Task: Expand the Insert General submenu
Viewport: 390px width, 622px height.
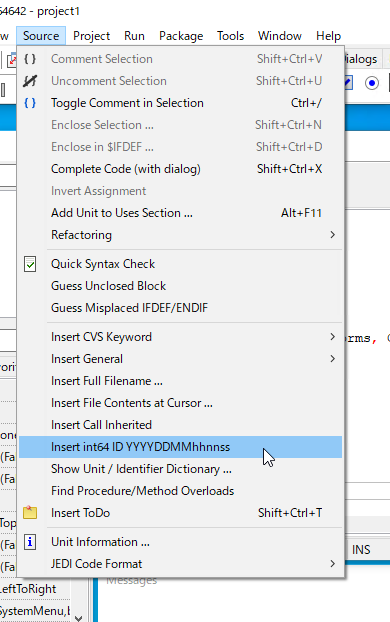Action: pyautogui.click(x=181, y=359)
